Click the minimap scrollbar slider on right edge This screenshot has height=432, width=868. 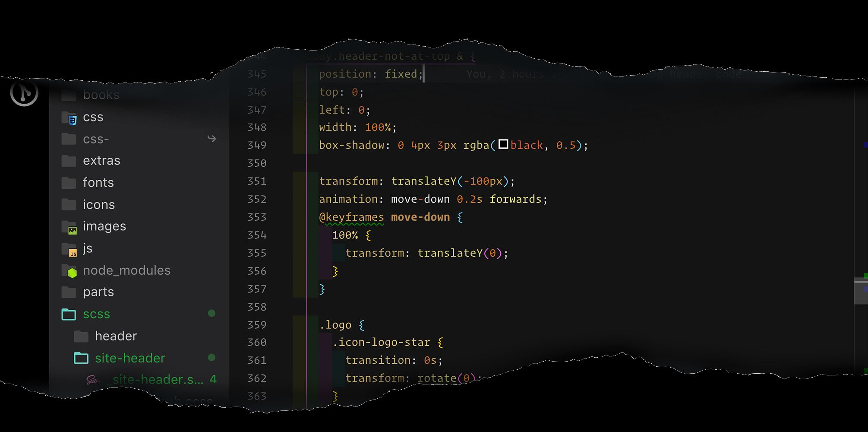[861, 292]
